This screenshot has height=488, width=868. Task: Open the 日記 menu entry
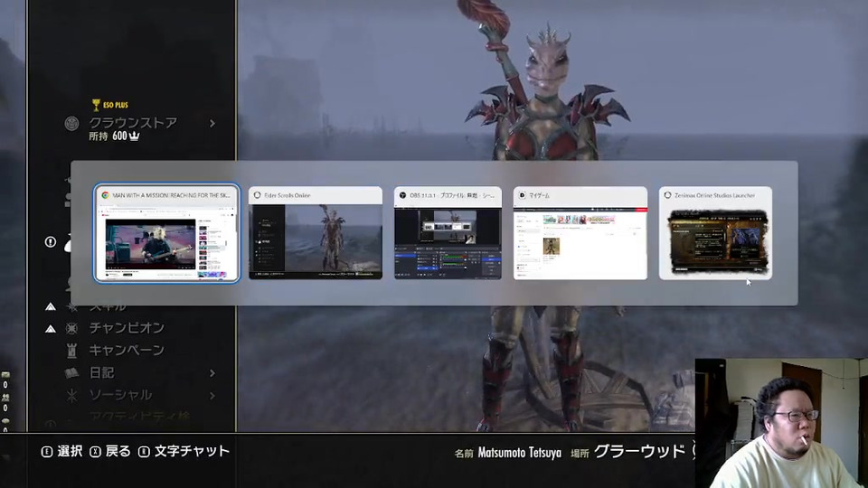click(x=102, y=373)
